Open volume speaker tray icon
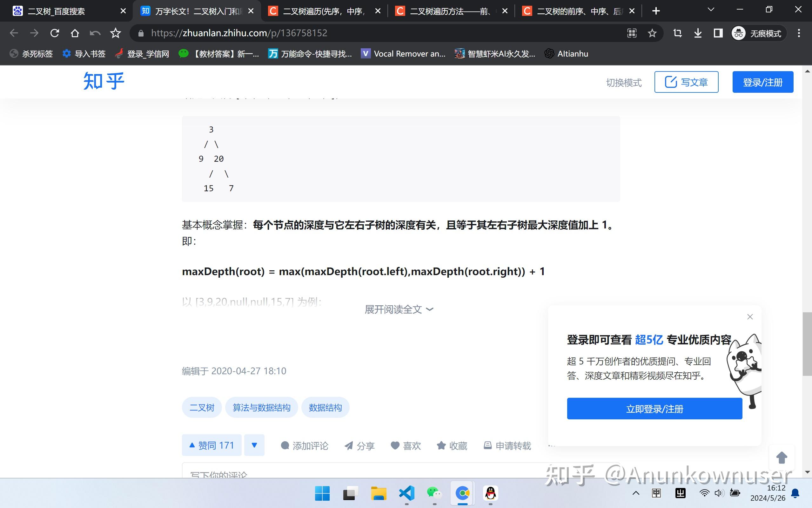The image size is (812, 508). pyautogui.click(x=719, y=493)
